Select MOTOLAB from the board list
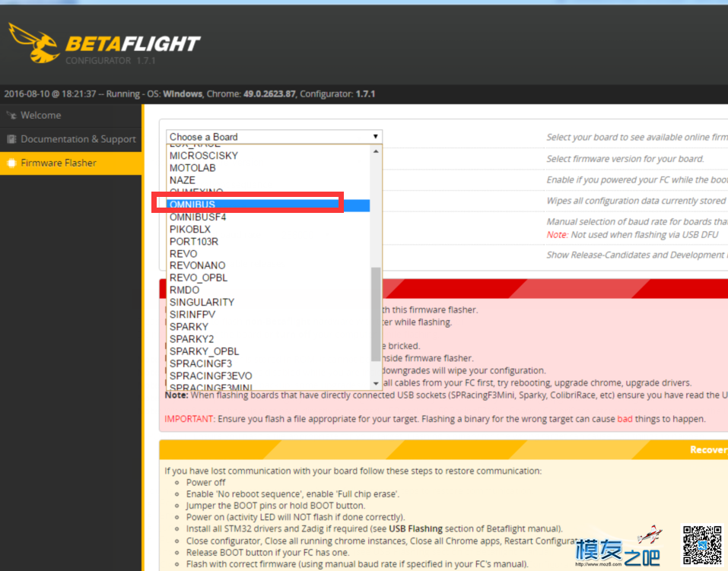This screenshot has width=728, height=571. coord(269,167)
